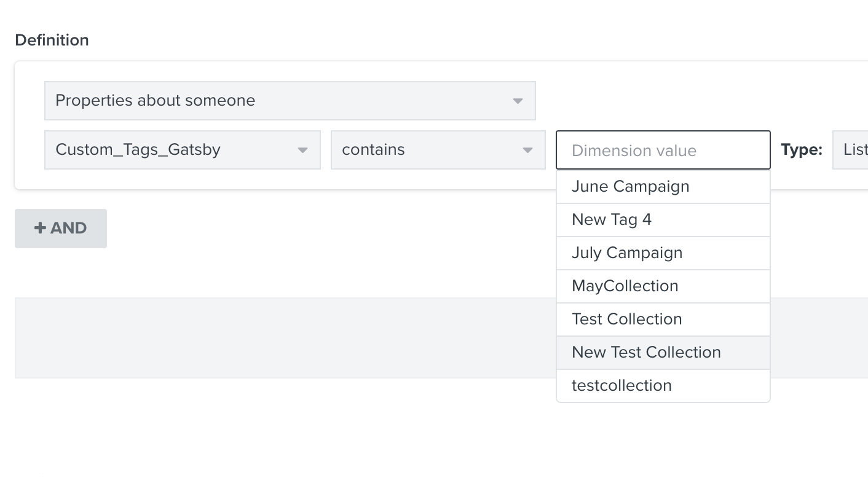Open the Custom_Tags_Gatsby property dropdown
This screenshot has width=868, height=494.
click(183, 150)
